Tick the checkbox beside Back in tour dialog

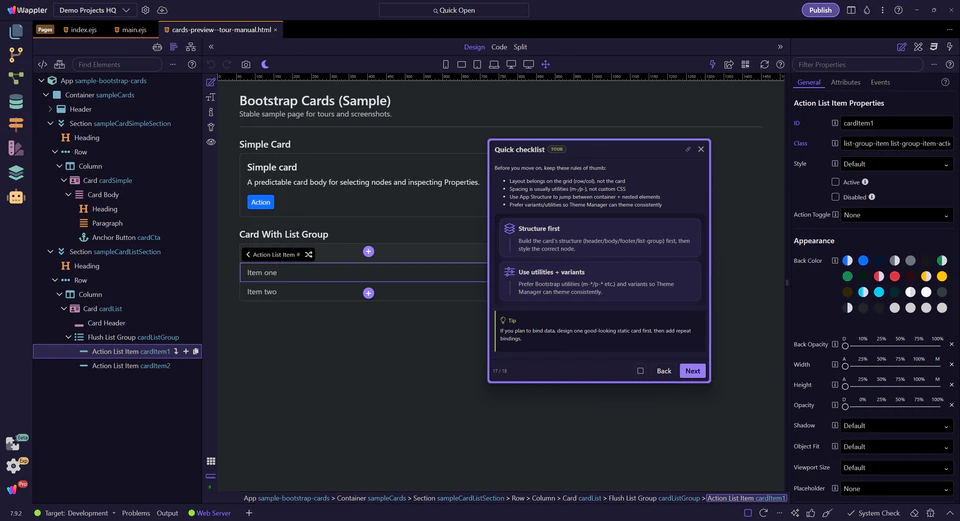[x=640, y=371]
